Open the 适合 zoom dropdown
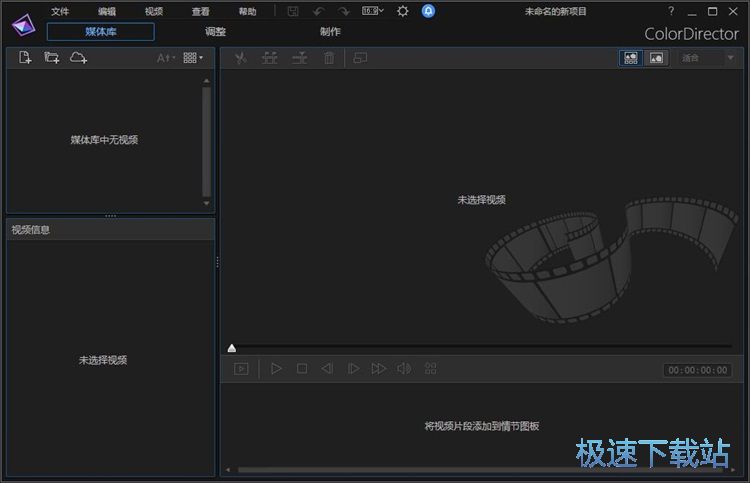The image size is (750, 483). [707, 58]
